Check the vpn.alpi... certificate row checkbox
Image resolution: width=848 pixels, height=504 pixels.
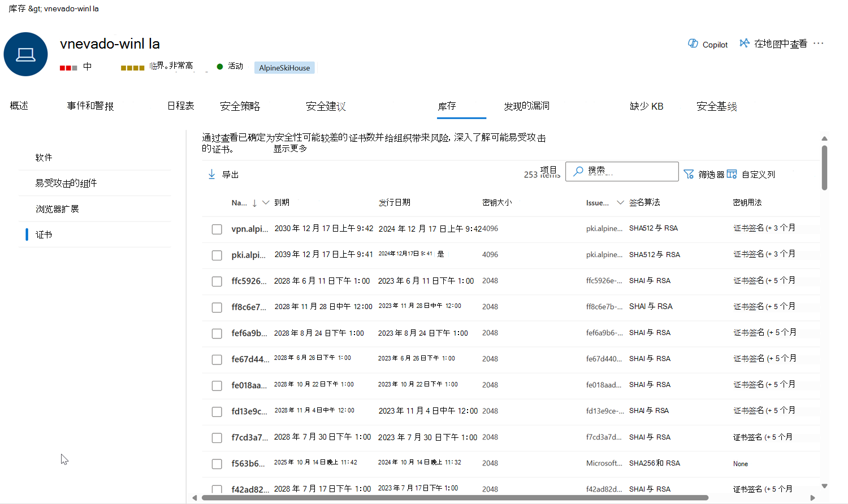click(217, 229)
